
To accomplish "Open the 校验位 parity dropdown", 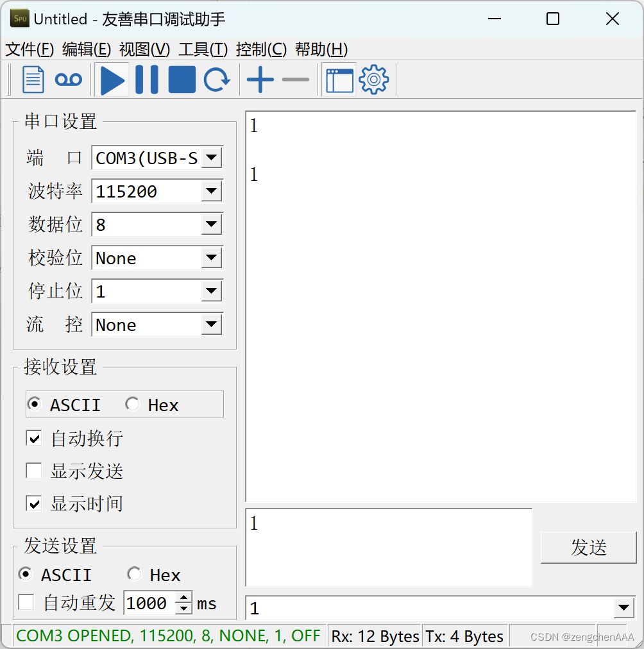I will [212, 258].
